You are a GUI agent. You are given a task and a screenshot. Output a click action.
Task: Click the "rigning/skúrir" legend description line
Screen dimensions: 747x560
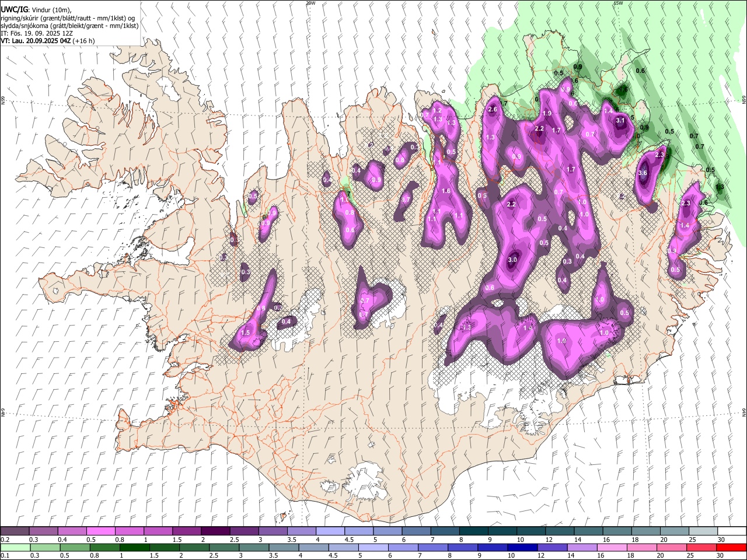point(68,18)
